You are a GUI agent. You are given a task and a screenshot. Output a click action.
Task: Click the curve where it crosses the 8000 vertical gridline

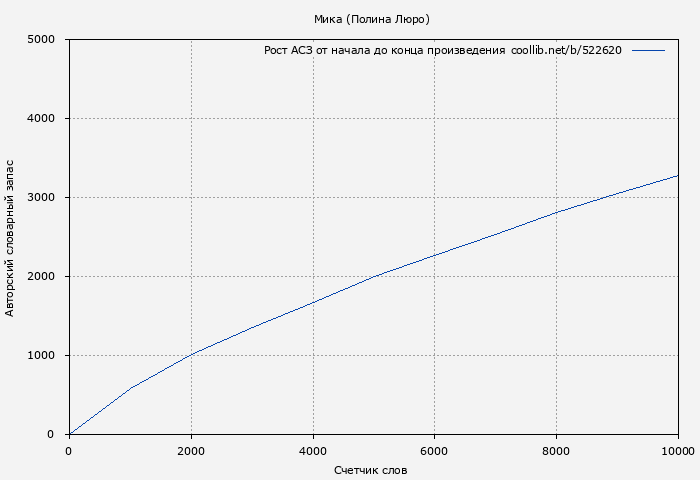556,212
